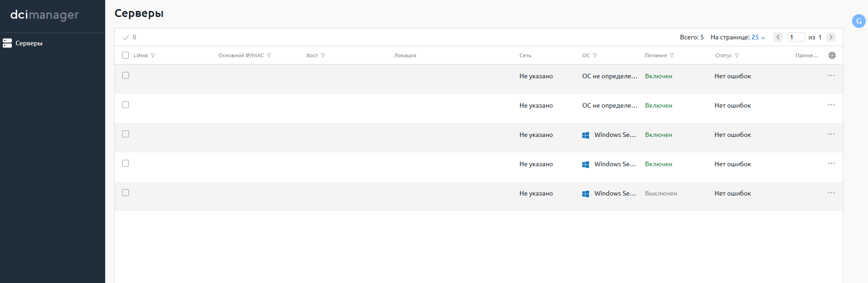Click the Локация column header

click(x=405, y=55)
